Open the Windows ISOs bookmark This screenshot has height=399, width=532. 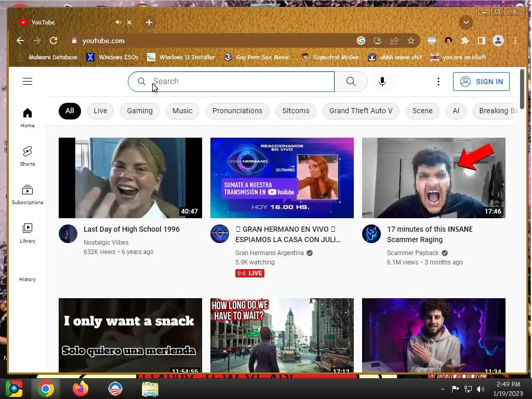pos(112,57)
